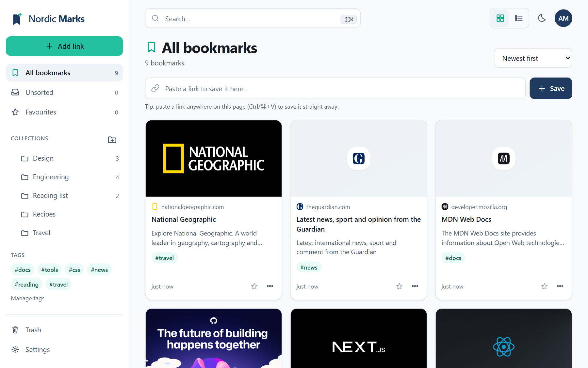Viewport: 588px width, 368px height.
Task: Click the Nordic Marks logo
Action: point(48,19)
